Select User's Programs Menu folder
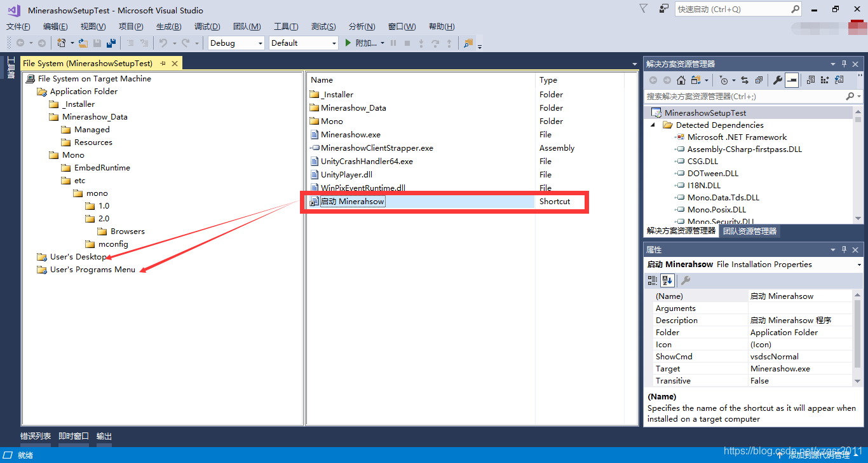The image size is (868, 463). coord(92,270)
